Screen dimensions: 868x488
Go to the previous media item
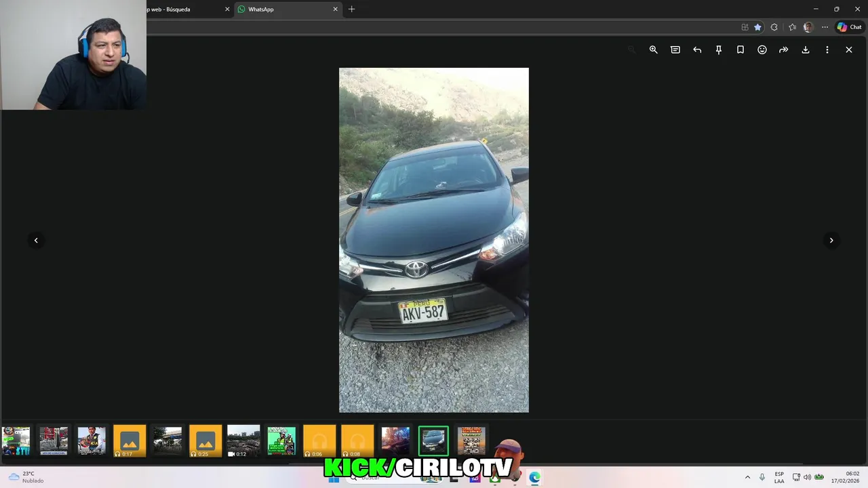36,240
